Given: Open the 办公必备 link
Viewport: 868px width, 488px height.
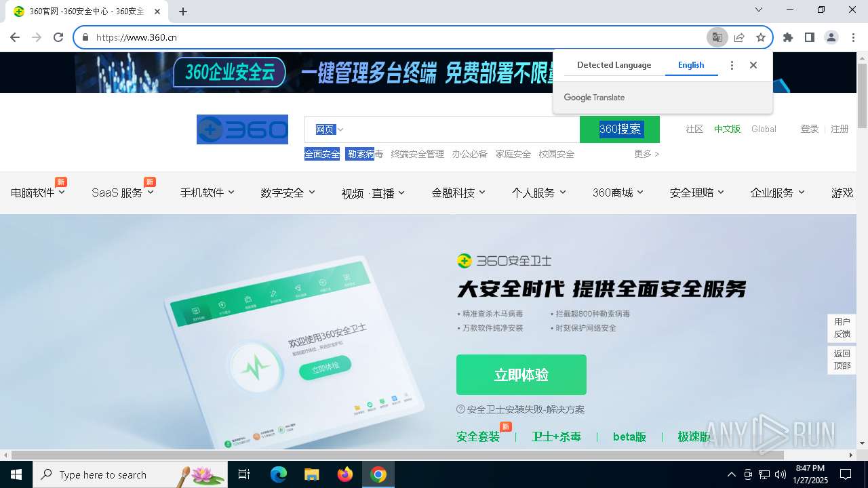Looking at the screenshot, I should click(470, 154).
